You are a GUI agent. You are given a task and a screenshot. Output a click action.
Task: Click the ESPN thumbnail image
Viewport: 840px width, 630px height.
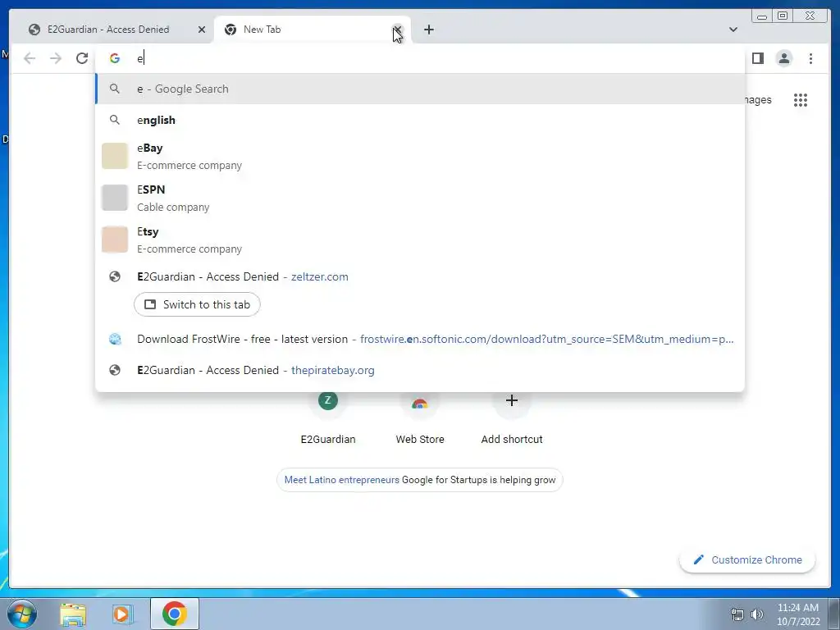(x=115, y=198)
